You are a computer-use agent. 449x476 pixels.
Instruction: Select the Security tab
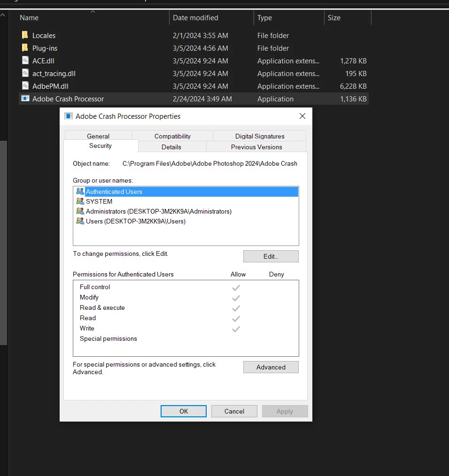(x=101, y=146)
